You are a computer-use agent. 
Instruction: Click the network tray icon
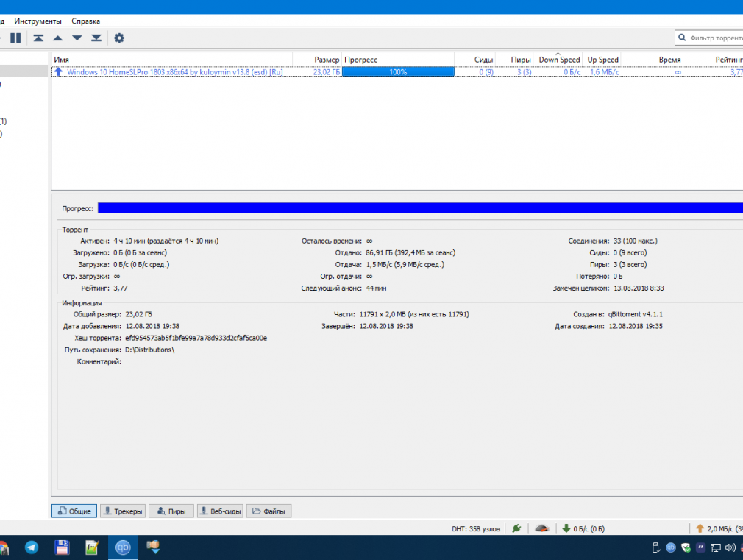[716, 547]
